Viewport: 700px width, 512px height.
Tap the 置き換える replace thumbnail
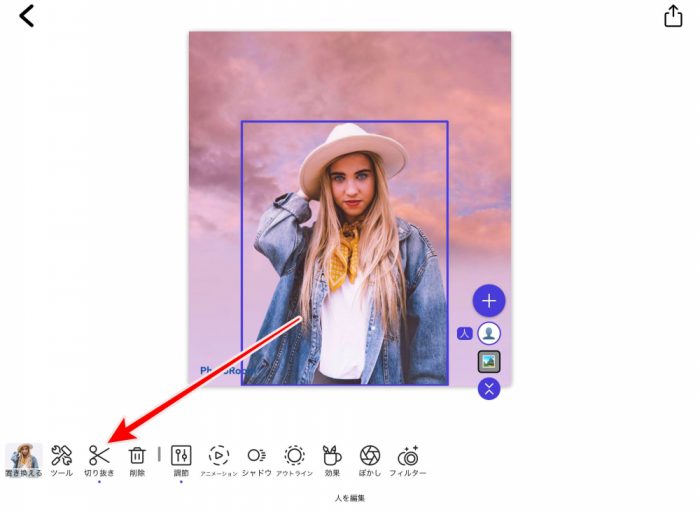(24, 460)
